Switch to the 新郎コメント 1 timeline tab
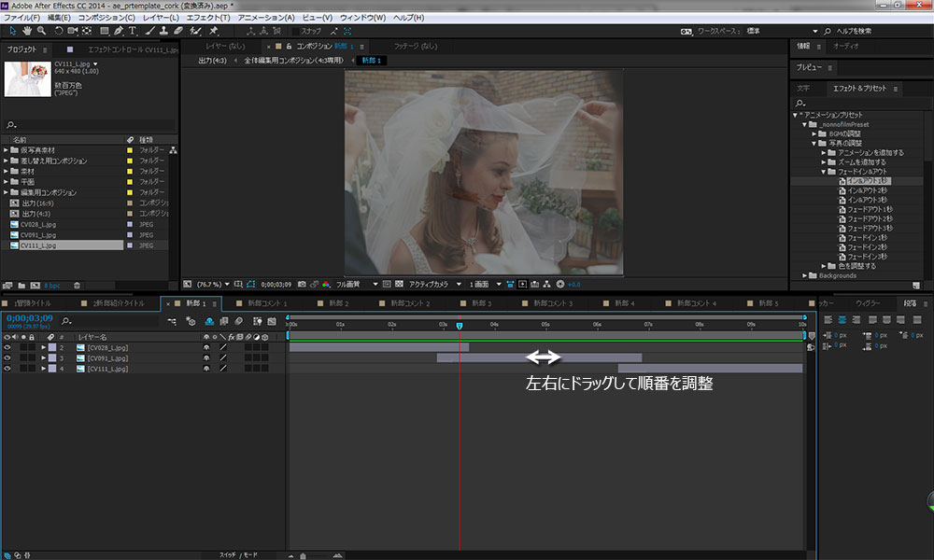Screen dimensions: 934x560 pos(265,303)
